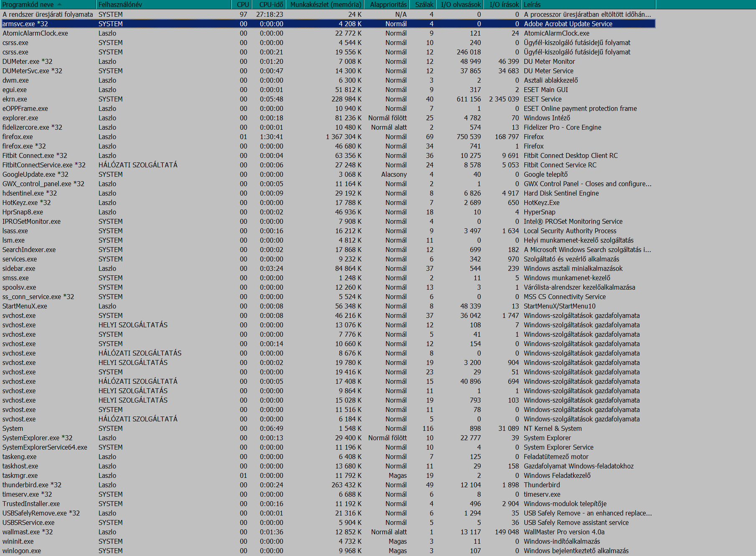Click 'NT Kernel & System' description
This screenshot has width=756, height=556.
pos(553,429)
